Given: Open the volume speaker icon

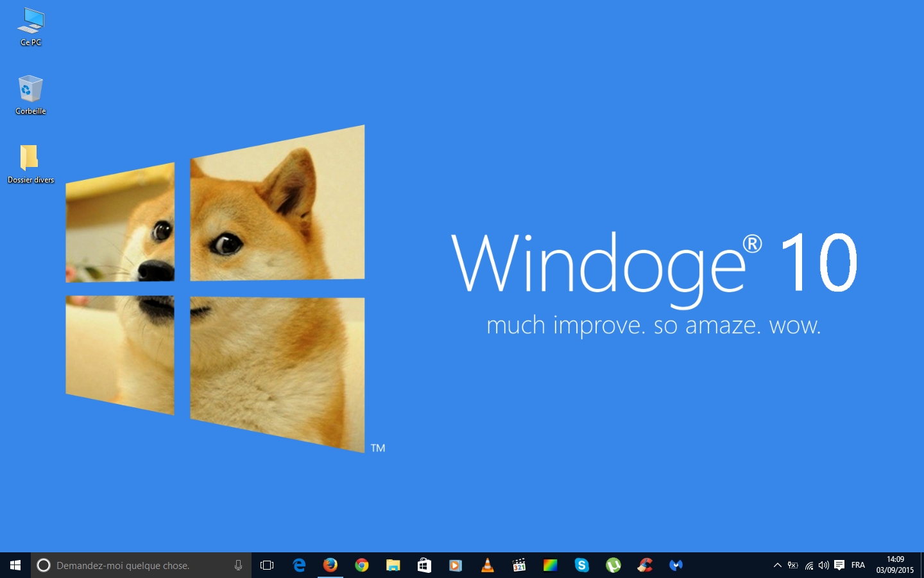Looking at the screenshot, I should pyautogui.click(x=824, y=565).
